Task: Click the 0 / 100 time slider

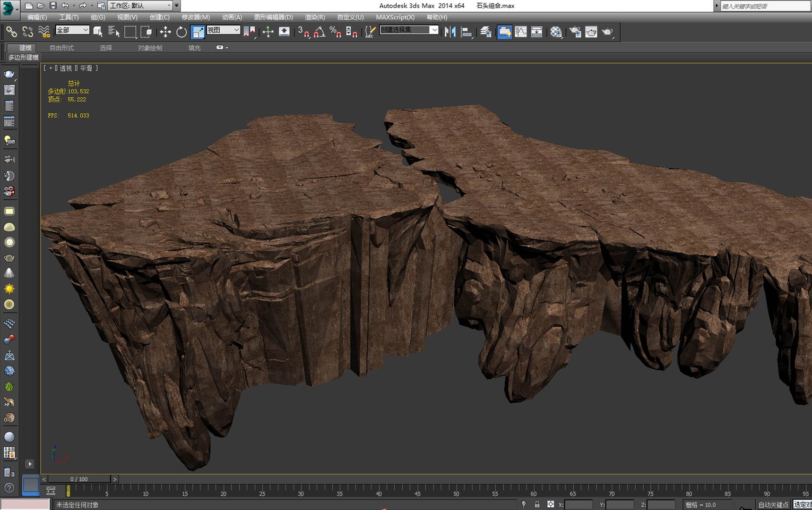Action: click(x=79, y=479)
